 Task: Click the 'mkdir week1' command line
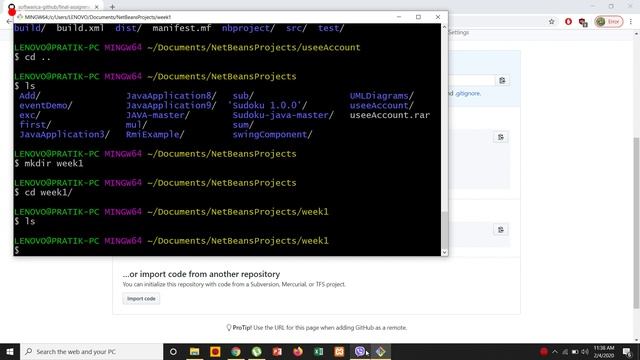click(49, 164)
